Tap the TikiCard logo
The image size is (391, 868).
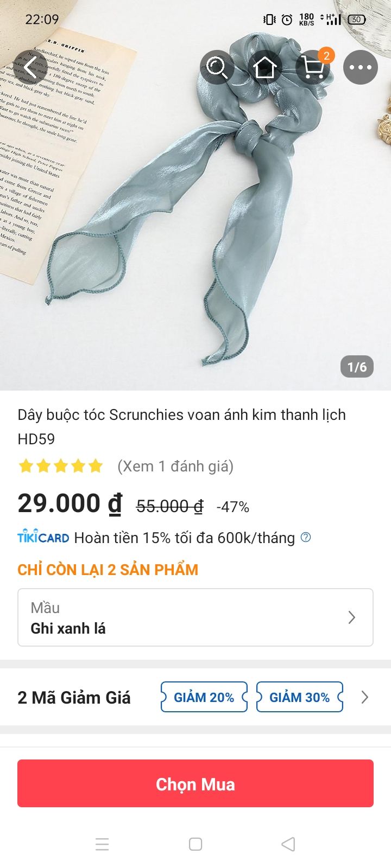[43, 537]
